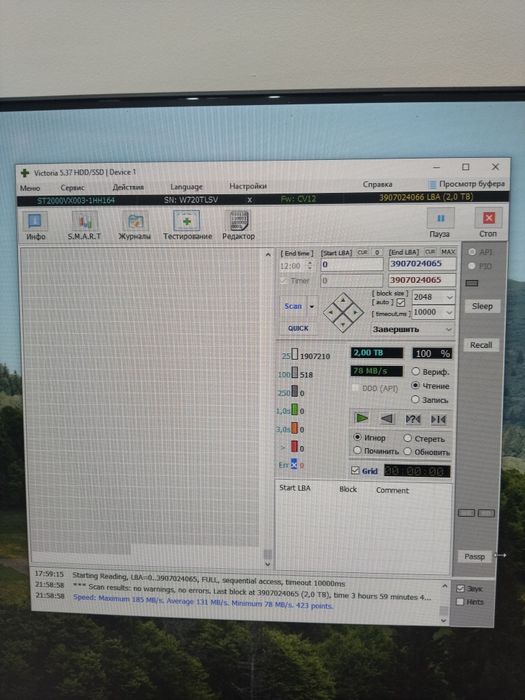Viewport: 525px width, 700px height.
Task: Click the orange 3,0s block indicator
Action: 295,428
